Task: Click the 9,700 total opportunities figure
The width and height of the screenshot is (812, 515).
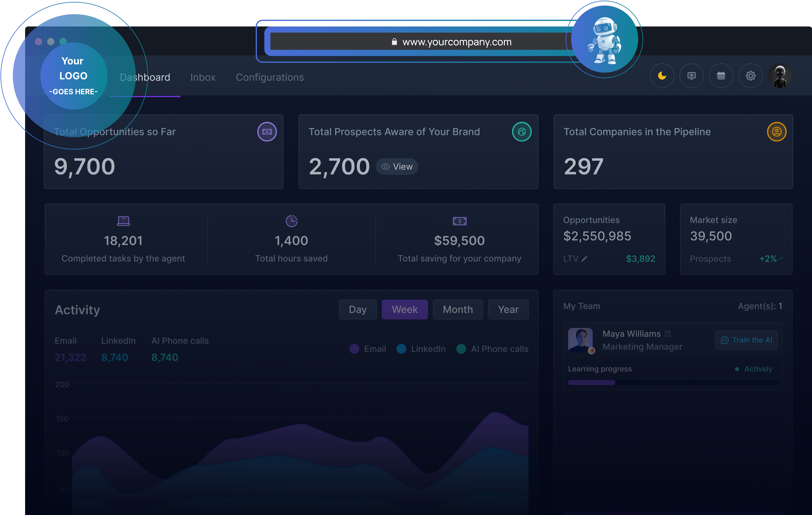Action: (x=85, y=167)
